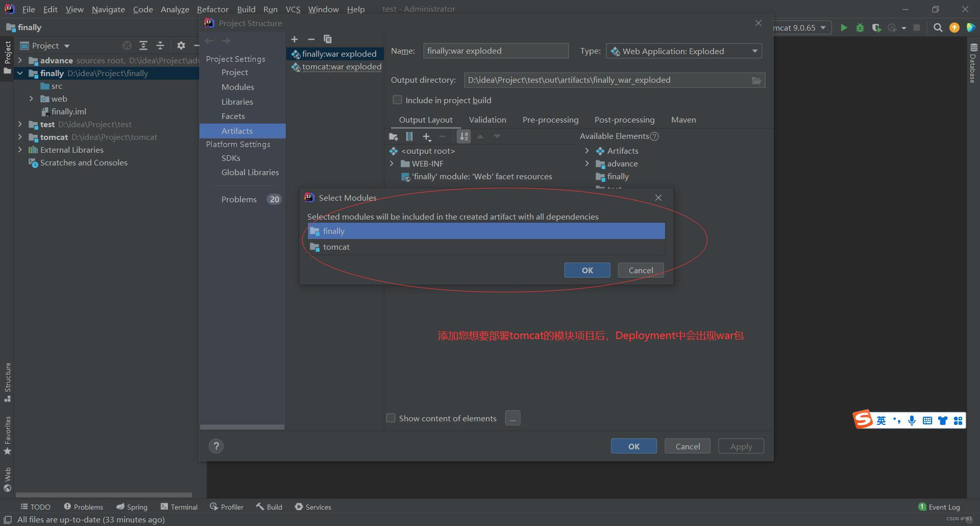
Task: Open Event Log in status bar
Action: (939, 507)
